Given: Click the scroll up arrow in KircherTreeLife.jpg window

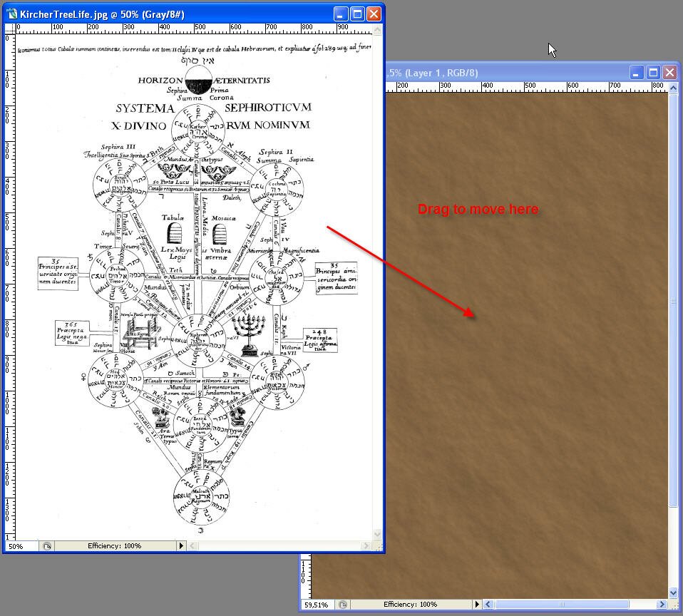Looking at the screenshot, I should point(377,29).
